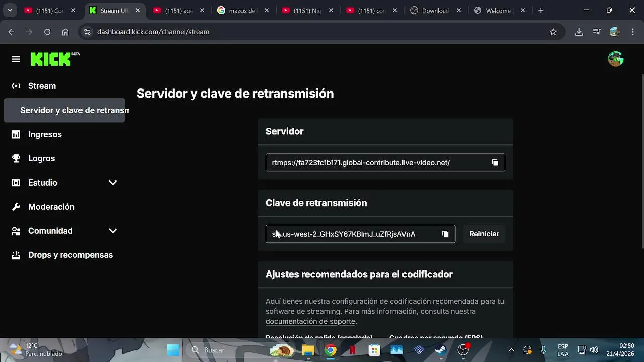644x362 pixels.
Task: Show hidden system tray icons chevron
Action: (x=512, y=350)
